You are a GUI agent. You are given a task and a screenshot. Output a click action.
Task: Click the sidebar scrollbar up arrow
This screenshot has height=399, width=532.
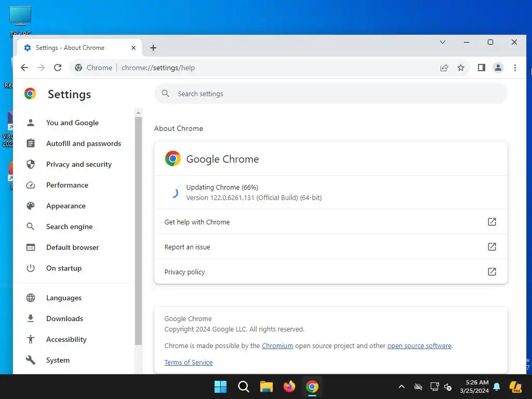[138, 113]
